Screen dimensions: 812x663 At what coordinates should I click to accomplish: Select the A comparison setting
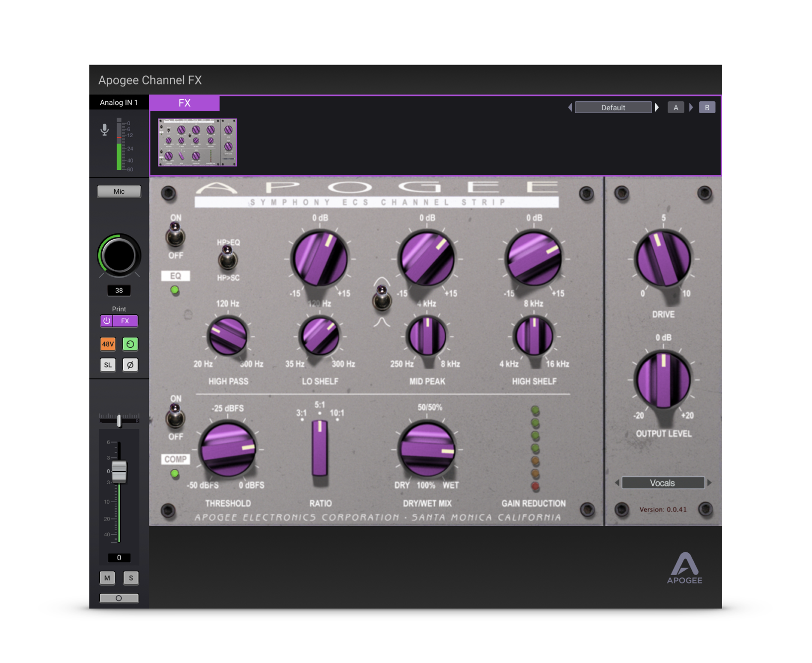[676, 107]
